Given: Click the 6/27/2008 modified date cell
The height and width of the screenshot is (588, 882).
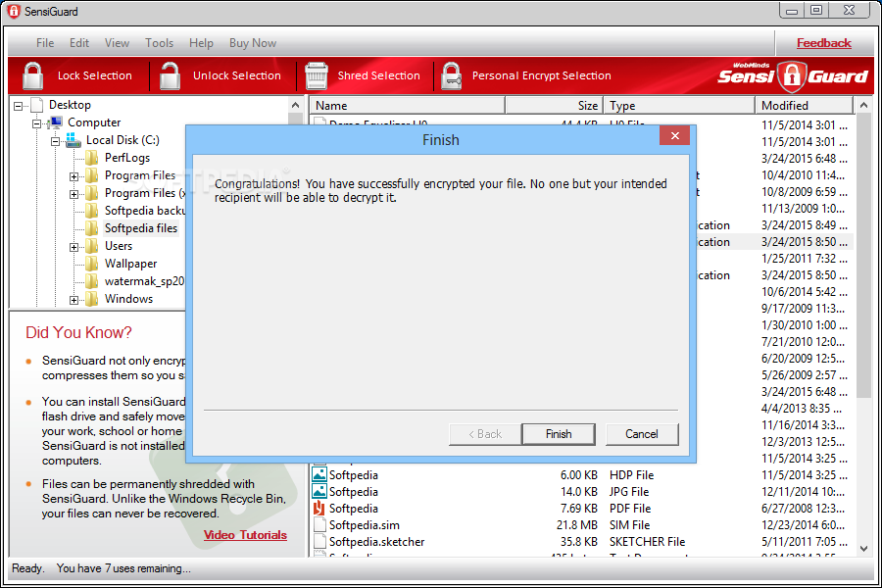Looking at the screenshot, I should click(x=803, y=508).
